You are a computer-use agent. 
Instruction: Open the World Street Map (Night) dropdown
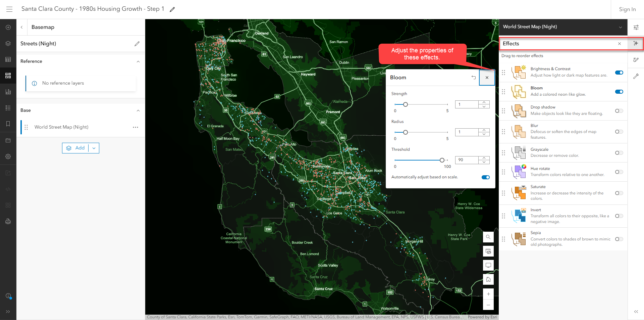tap(620, 27)
